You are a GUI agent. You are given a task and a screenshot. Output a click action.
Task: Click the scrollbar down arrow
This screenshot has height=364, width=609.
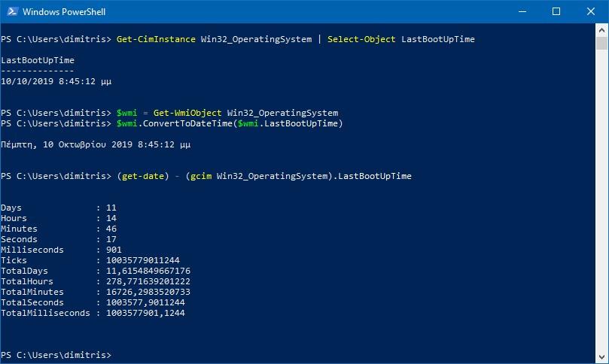pyautogui.click(x=601, y=357)
